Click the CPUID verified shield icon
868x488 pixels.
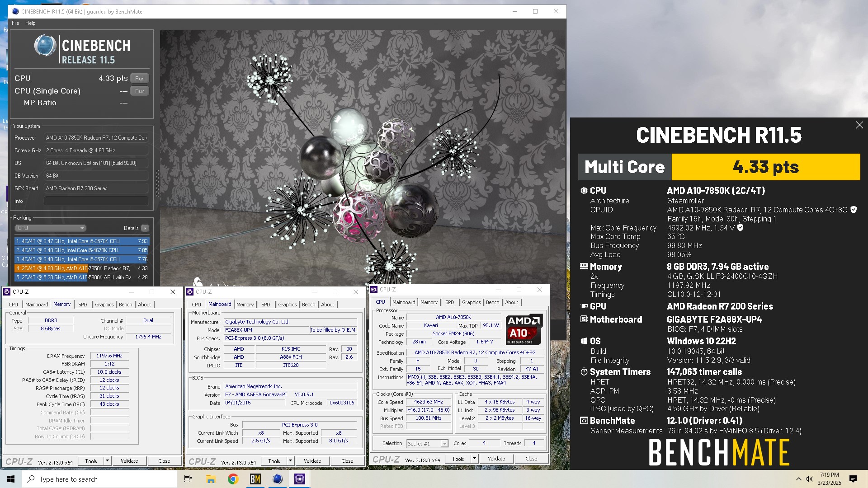pos(854,210)
